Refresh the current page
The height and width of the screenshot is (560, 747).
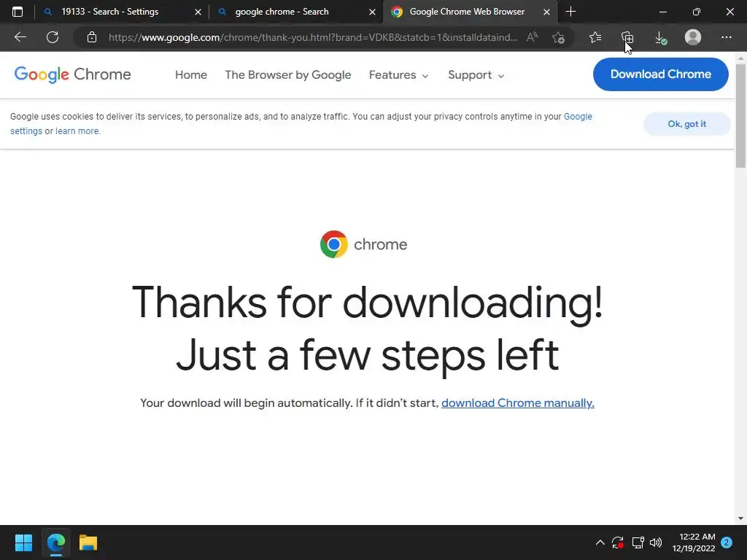click(53, 37)
